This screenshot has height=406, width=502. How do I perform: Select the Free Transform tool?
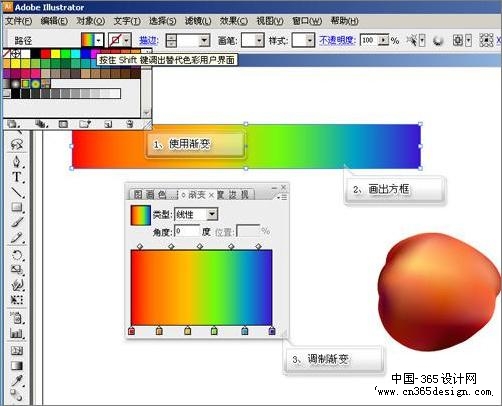pyautogui.click(x=17, y=300)
